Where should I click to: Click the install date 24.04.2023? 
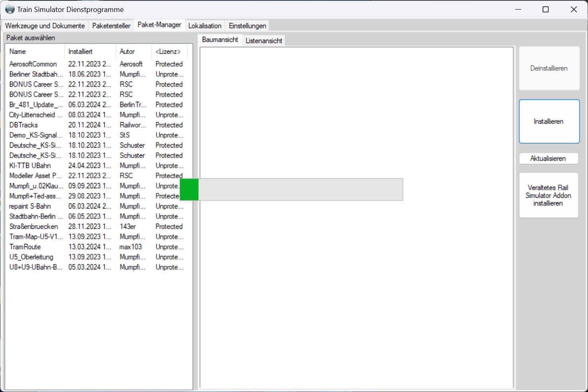click(x=90, y=166)
